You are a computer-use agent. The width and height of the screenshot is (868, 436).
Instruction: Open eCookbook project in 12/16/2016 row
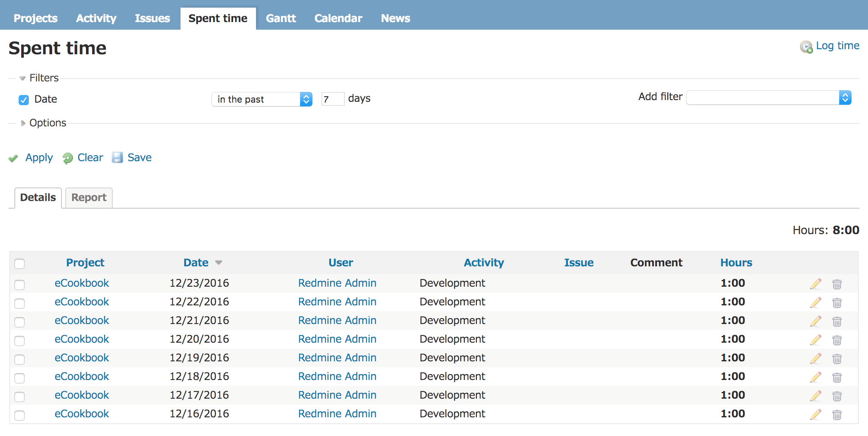82,414
